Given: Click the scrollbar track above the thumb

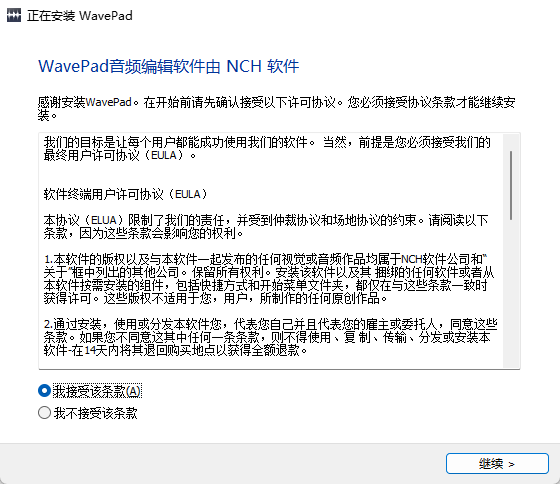Looking at the screenshot, I should click(511, 142).
